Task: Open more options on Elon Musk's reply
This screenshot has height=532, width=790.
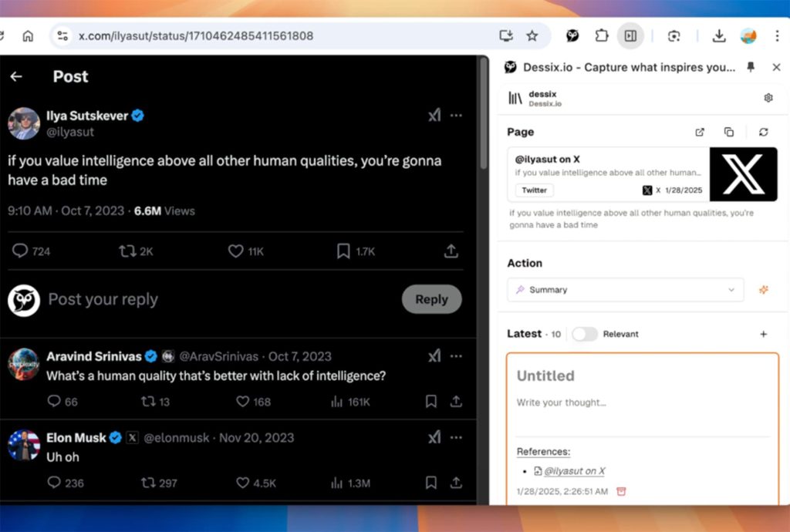Action: (456, 437)
